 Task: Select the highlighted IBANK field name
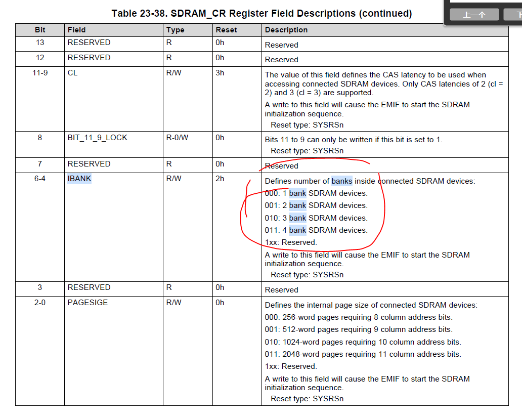[x=79, y=179]
